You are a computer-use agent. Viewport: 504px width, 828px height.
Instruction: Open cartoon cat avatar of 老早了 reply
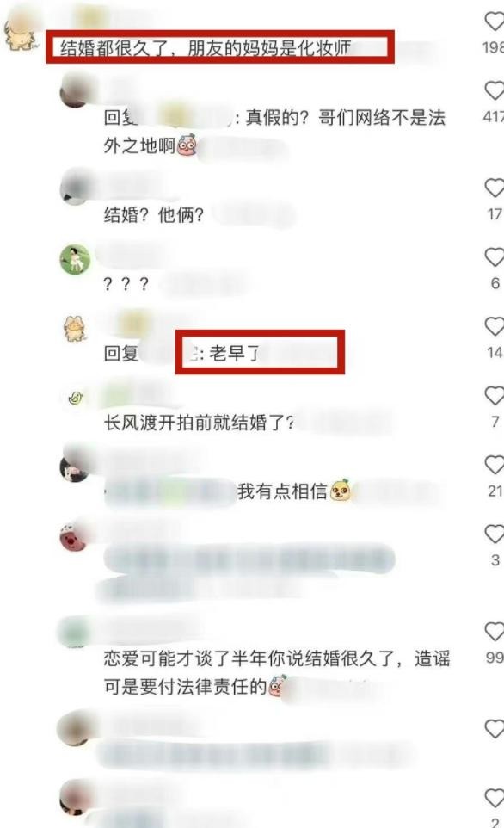tap(75, 329)
